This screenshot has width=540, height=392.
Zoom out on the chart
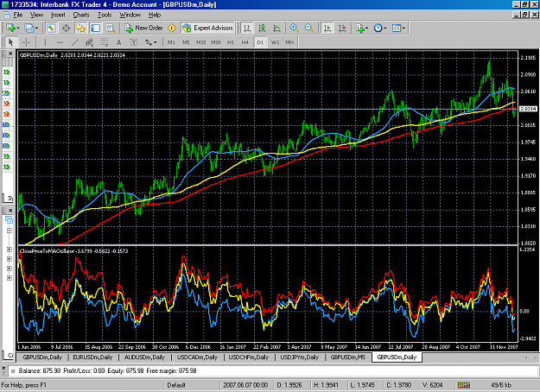(309, 28)
